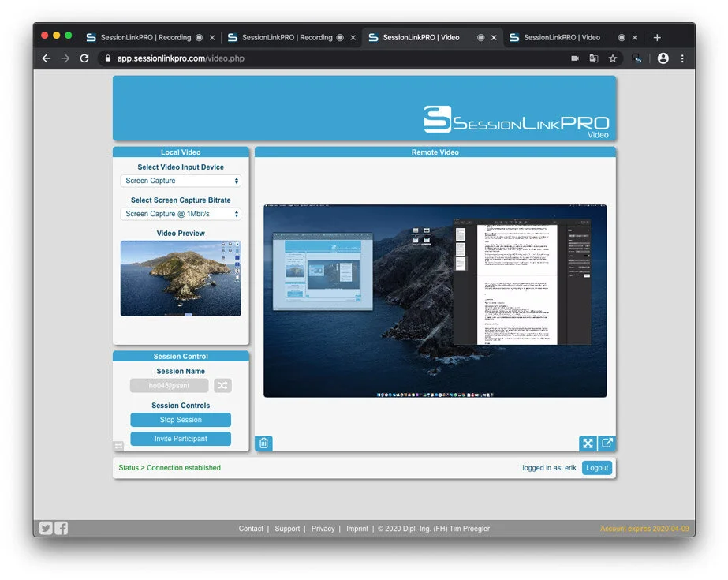
Task: Click the 'Local Video' panel header
Action: [181, 152]
